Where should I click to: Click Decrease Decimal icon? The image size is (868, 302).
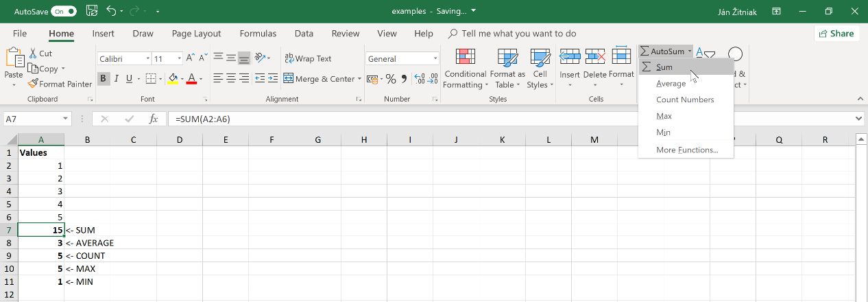click(x=433, y=79)
